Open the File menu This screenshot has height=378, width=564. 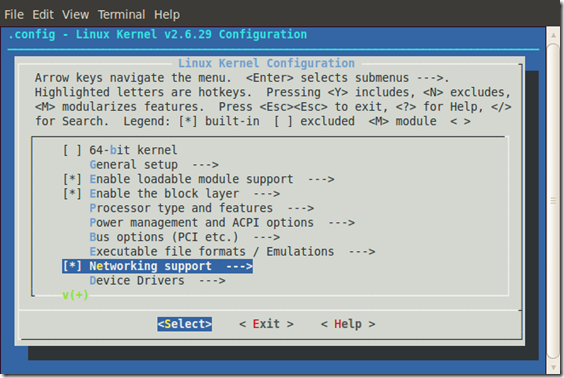click(14, 15)
